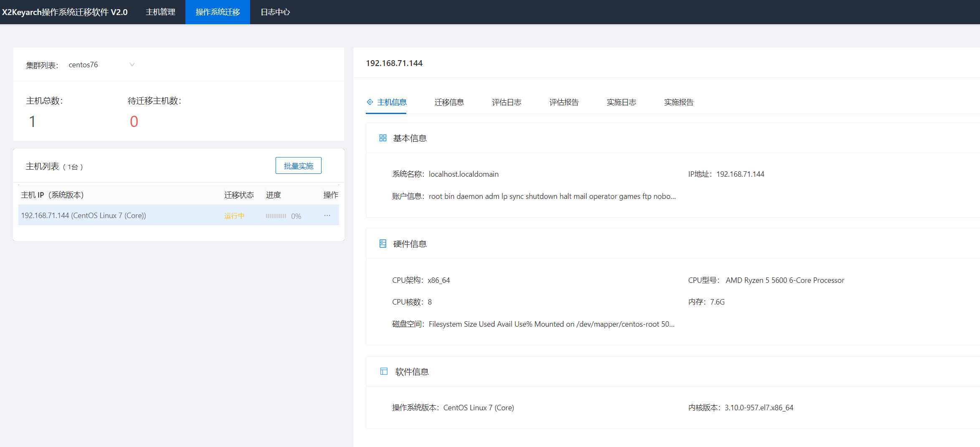
Task: Expand the centos76 cluster dropdown arrow
Action: [132, 65]
